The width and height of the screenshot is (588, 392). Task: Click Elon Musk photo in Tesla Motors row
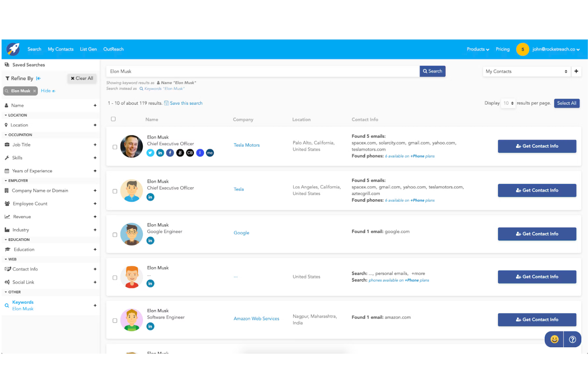click(132, 146)
